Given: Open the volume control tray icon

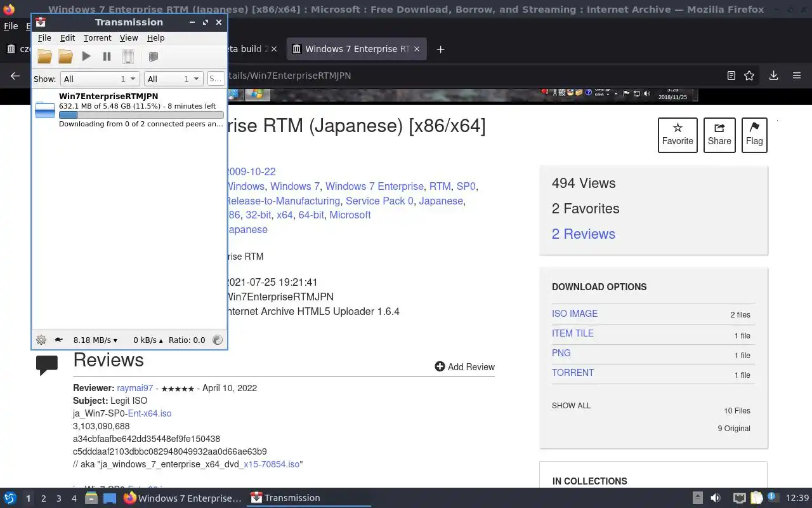Looking at the screenshot, I should click(x=716, y=498).
